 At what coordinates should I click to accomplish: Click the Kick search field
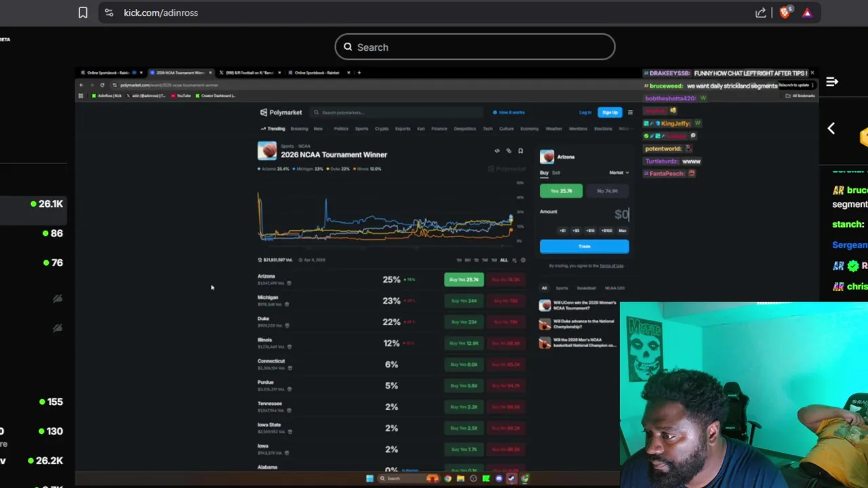coord(475,47)
